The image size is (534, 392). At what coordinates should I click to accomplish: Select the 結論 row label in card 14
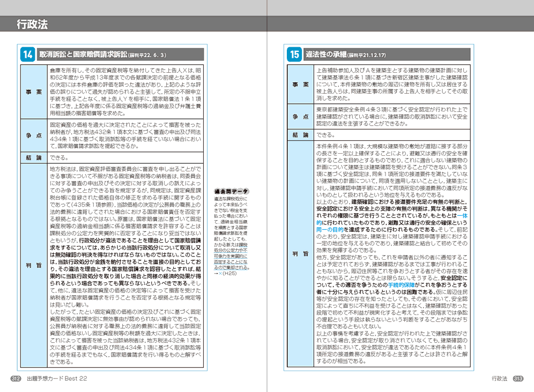point(34,158)
